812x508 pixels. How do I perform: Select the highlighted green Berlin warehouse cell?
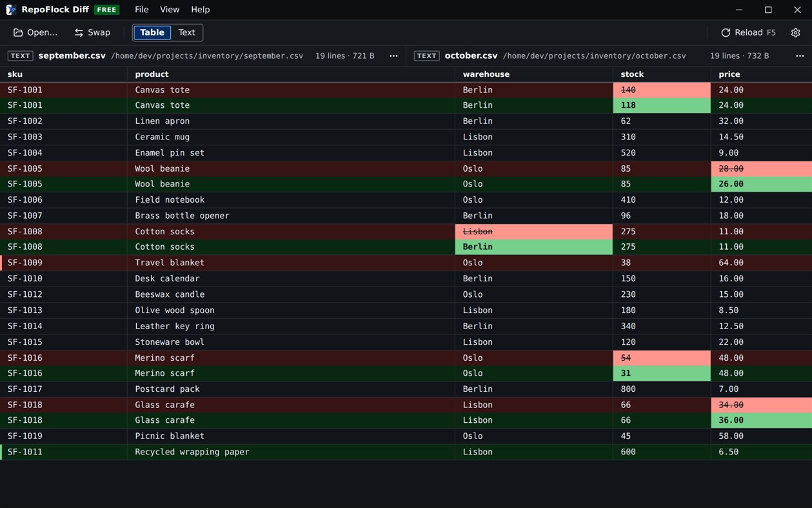click(534, 247)
